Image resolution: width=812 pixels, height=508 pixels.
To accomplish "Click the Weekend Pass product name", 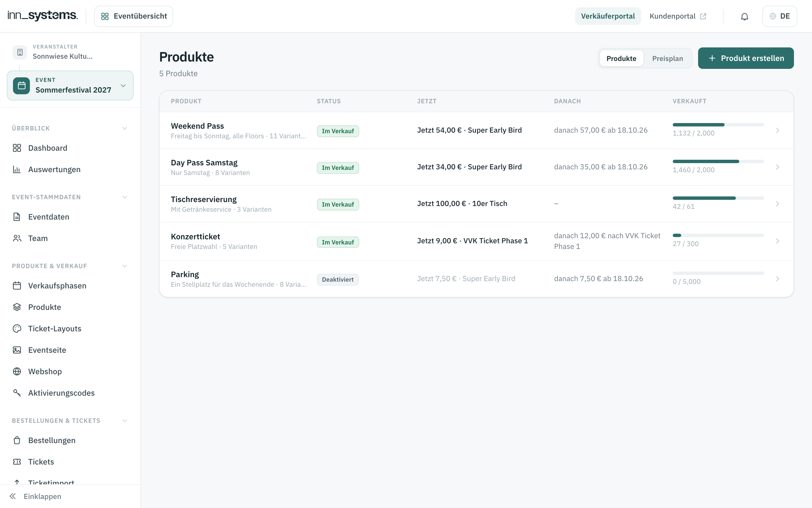I will (x=197, y=126).
